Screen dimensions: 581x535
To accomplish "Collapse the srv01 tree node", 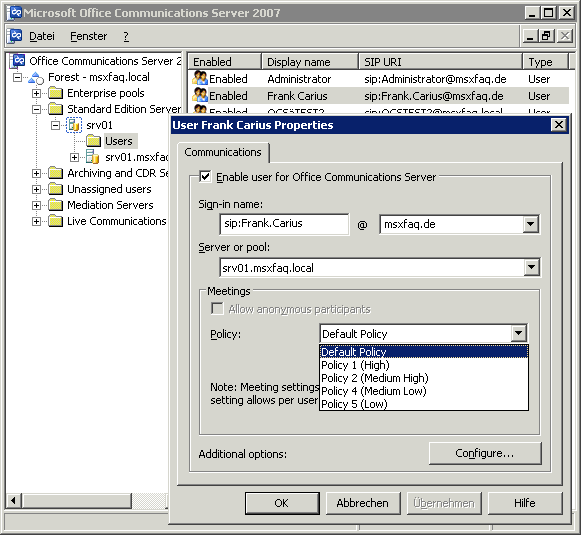I will click(55, 125).
